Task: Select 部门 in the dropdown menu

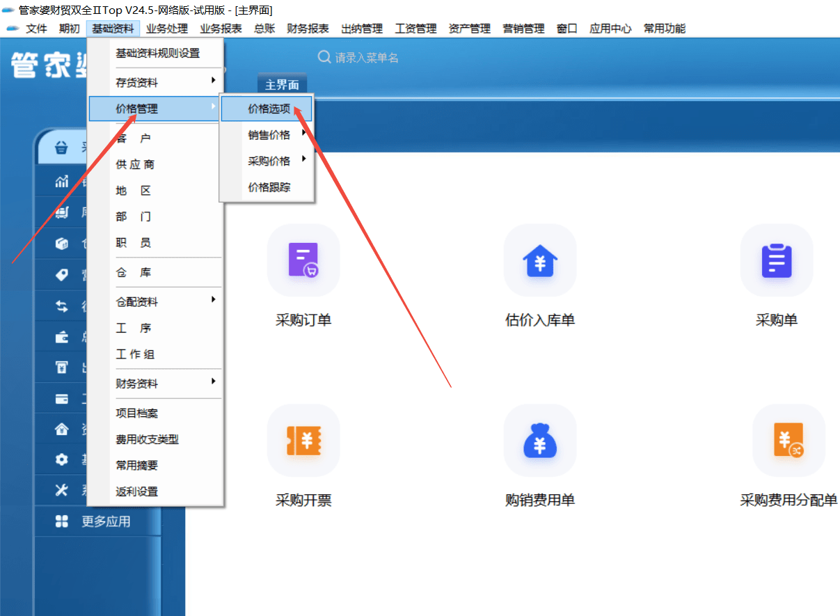Action: 155,216
